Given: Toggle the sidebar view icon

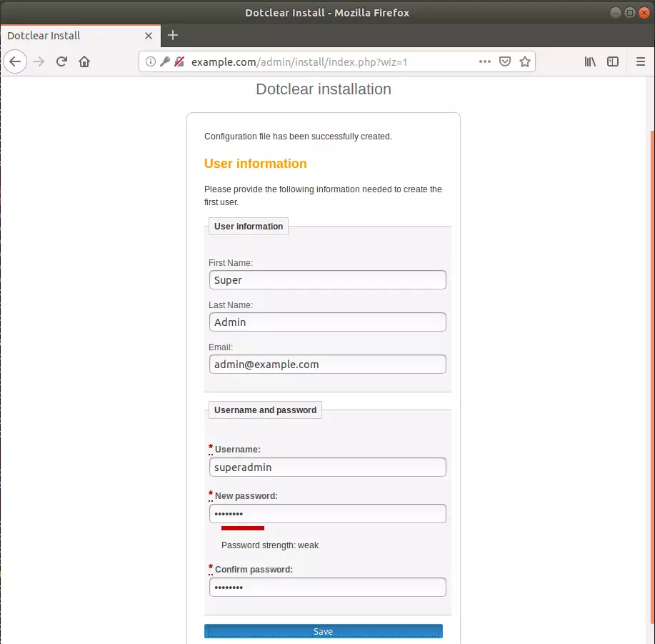Looking at the screenshot, I should (x=613, y=62).
